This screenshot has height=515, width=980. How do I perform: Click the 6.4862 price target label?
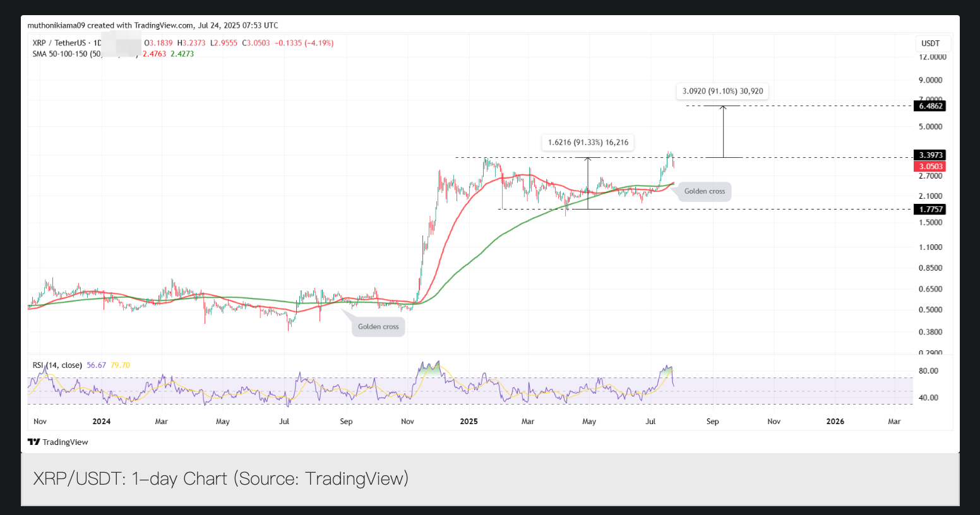tap(931, 106)
